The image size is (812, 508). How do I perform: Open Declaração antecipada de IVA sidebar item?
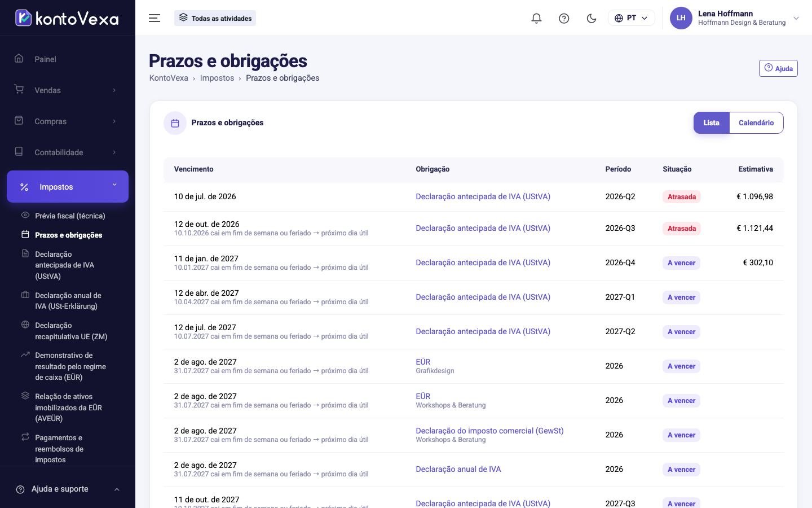click(x=64, y=265)
